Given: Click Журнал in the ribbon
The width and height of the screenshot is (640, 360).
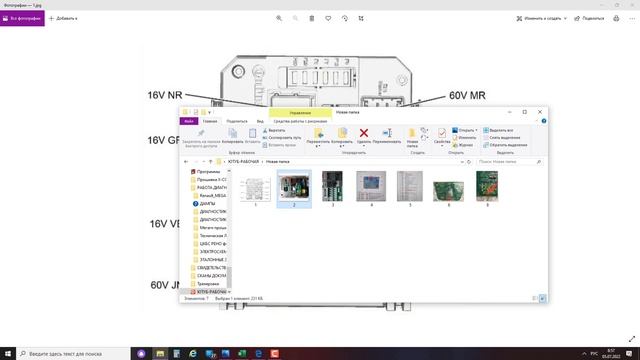Looking at the screenshot, I should tap(462, 145).
